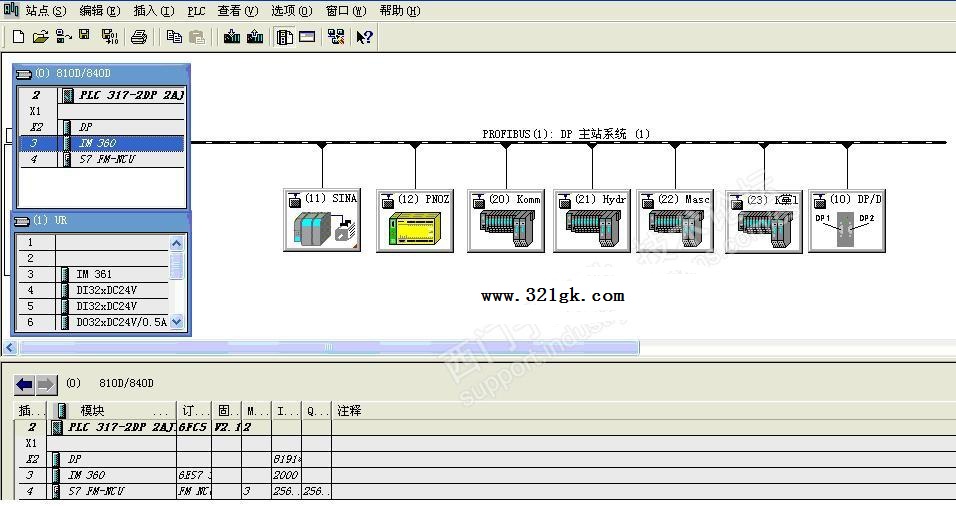Open the 选项(O) menu
The image size is (956, 506).
tap(291, 10)
